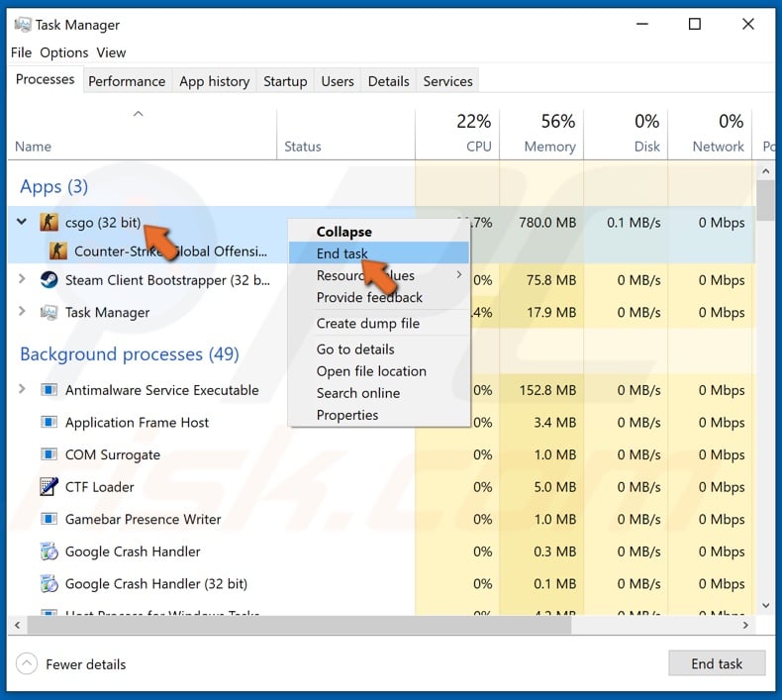Sort by the Disk column header
Screen dimensions: 782x700
click(626, 134)
